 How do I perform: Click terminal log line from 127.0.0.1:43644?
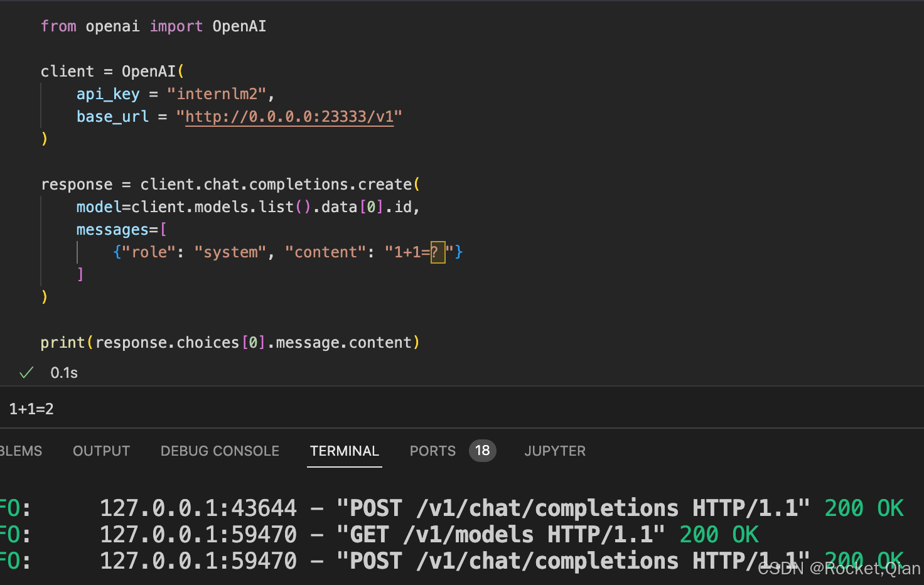(452, 508)
